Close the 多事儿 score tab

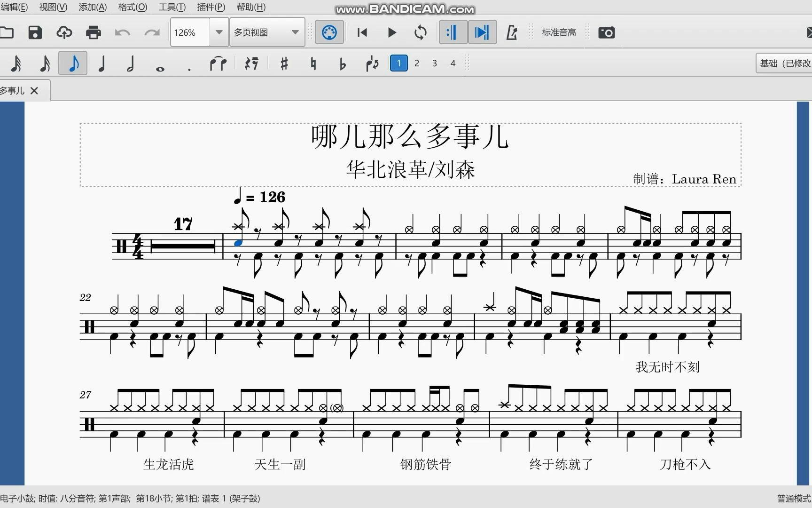(34, 91)
